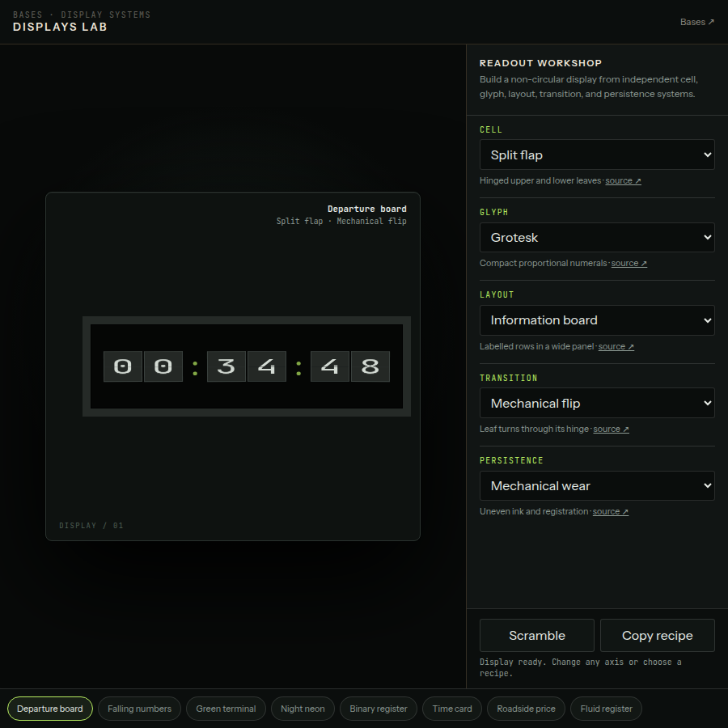
Task: Open the Bases external link
Action: click(x=697, y=22)
